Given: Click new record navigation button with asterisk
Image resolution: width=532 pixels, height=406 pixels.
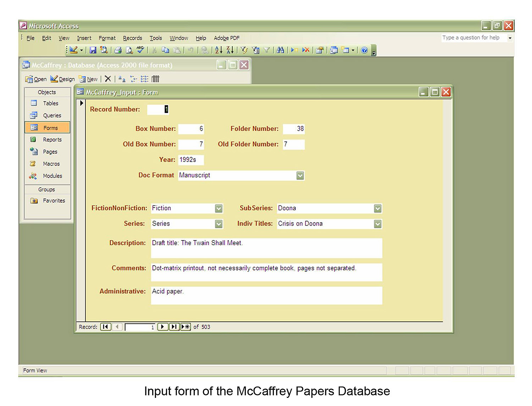Looking at the screenshot, I should click(x=185, y=327).
